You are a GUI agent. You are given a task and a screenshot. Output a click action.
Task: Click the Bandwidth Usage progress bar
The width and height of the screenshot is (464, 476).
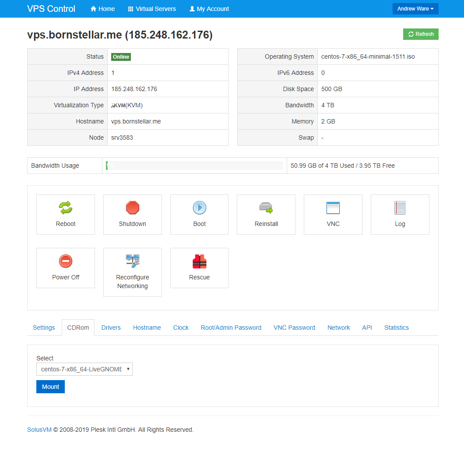coord(194,166)
